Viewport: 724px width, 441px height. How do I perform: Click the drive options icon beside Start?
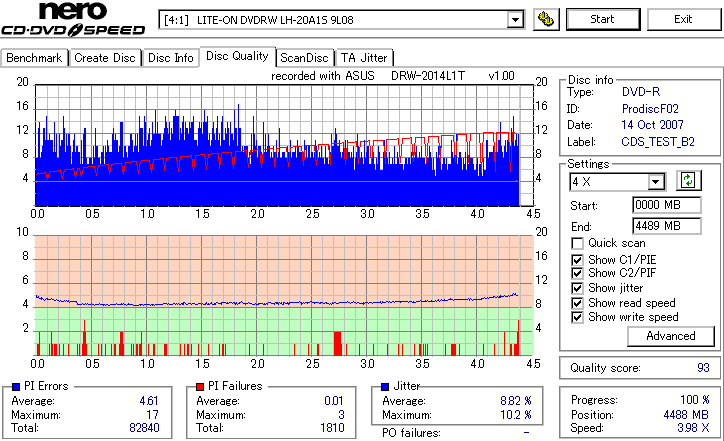[x=546, y=19]
